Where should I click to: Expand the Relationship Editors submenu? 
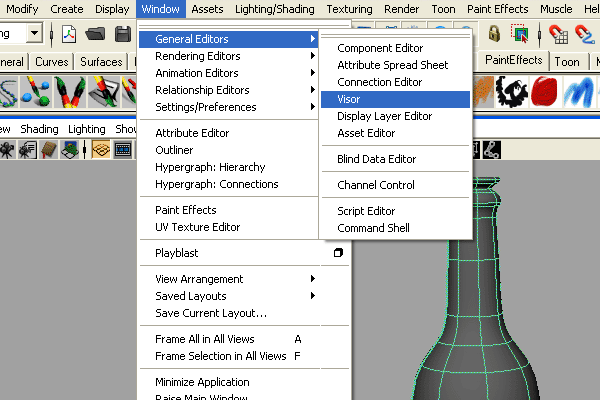tap(228, 90)
